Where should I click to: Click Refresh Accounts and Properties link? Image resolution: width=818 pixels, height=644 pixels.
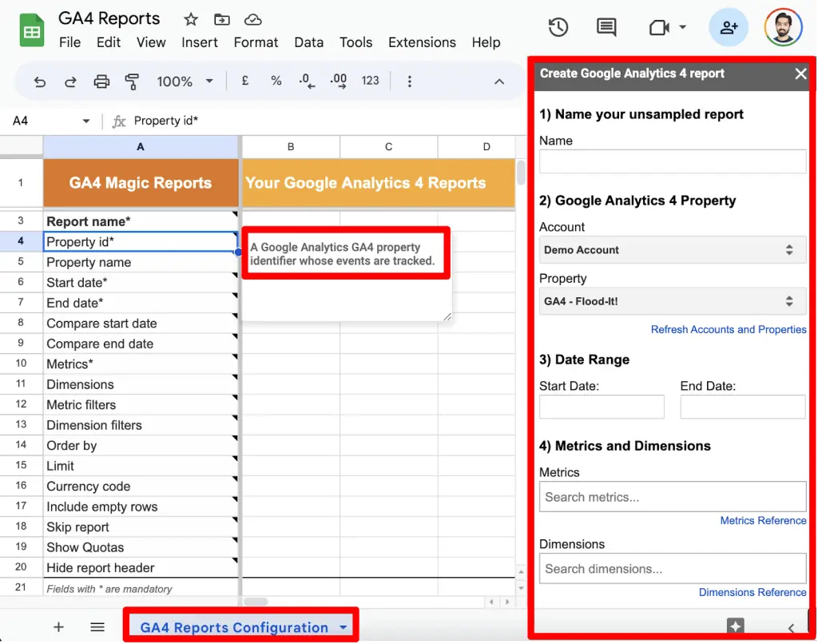[728, 329]
